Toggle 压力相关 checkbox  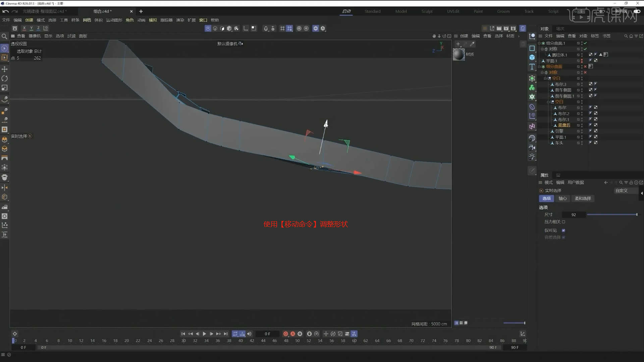(563, 222)
